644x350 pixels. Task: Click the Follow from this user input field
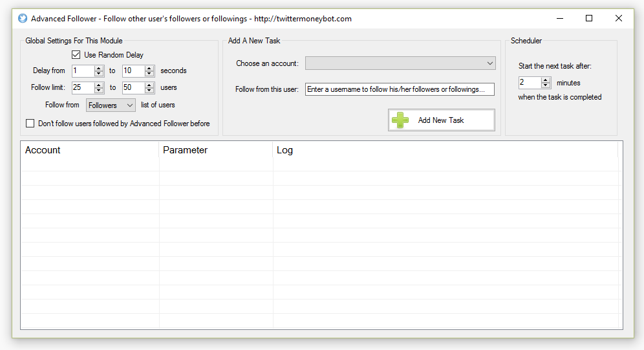pos(400,89)
